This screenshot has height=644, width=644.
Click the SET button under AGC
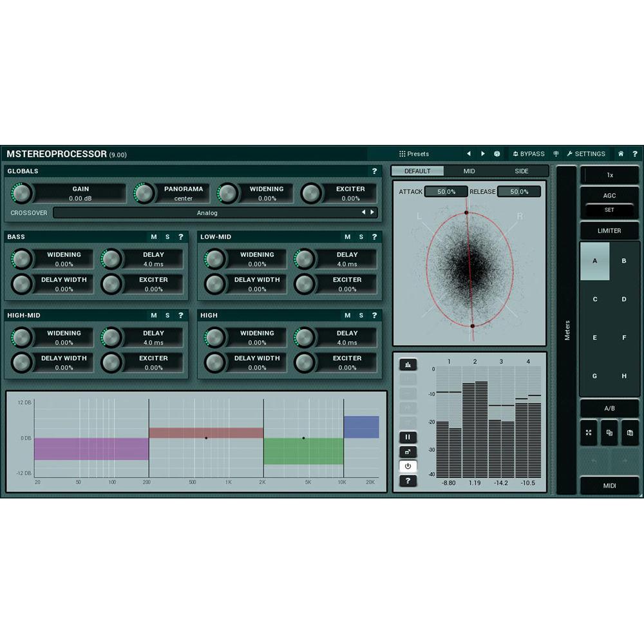609,210
